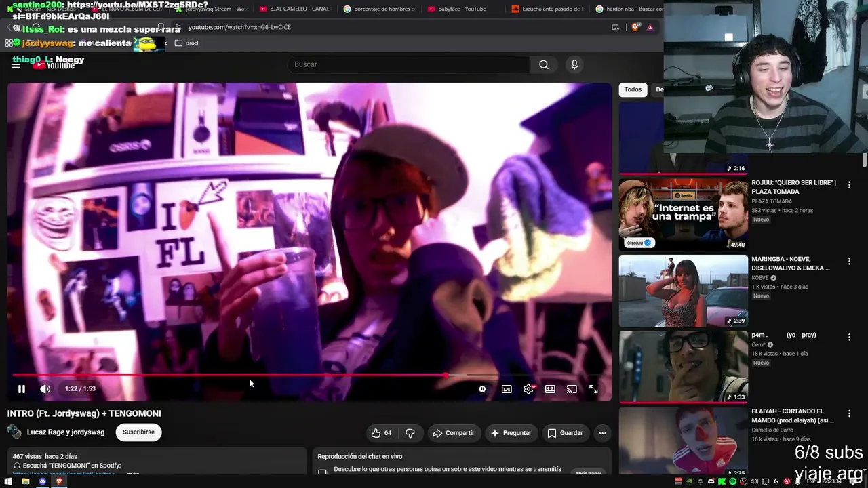
Task: Toggle the video autoplay switch
Action: [x=482, y=389]
